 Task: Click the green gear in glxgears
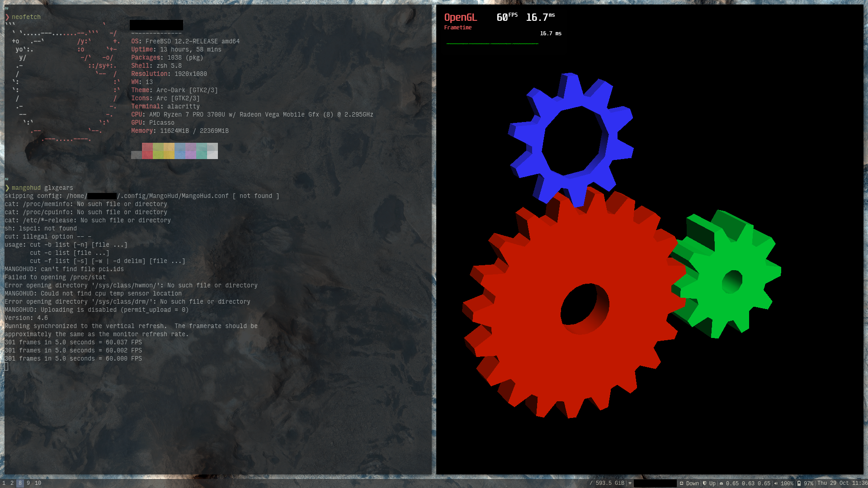726,273
